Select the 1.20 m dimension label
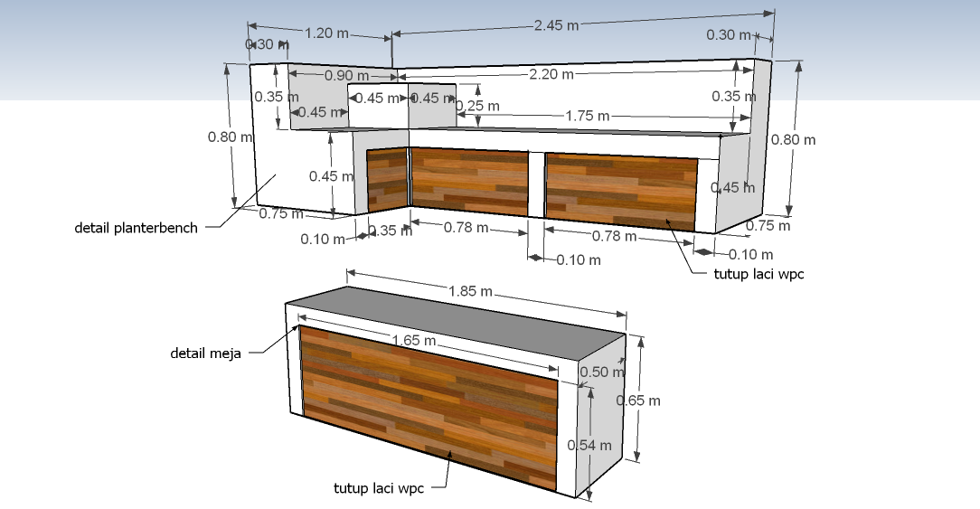 point(326,33)
